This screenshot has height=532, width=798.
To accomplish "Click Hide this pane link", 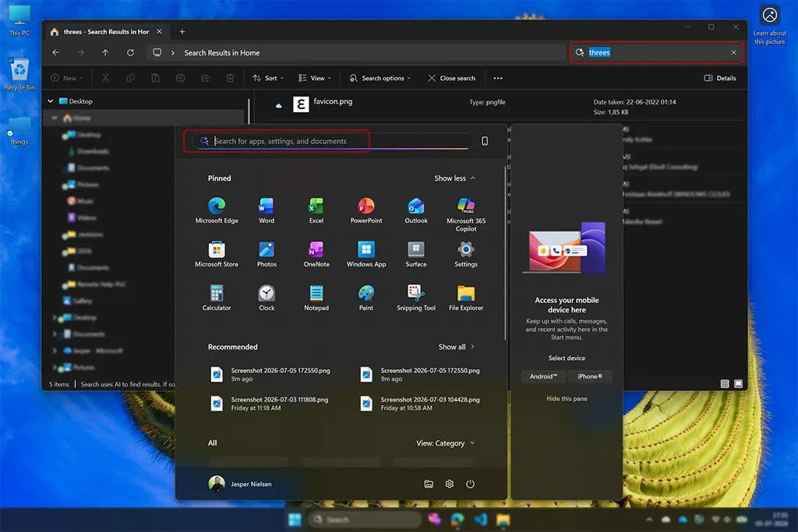I will tap(567, 398).
